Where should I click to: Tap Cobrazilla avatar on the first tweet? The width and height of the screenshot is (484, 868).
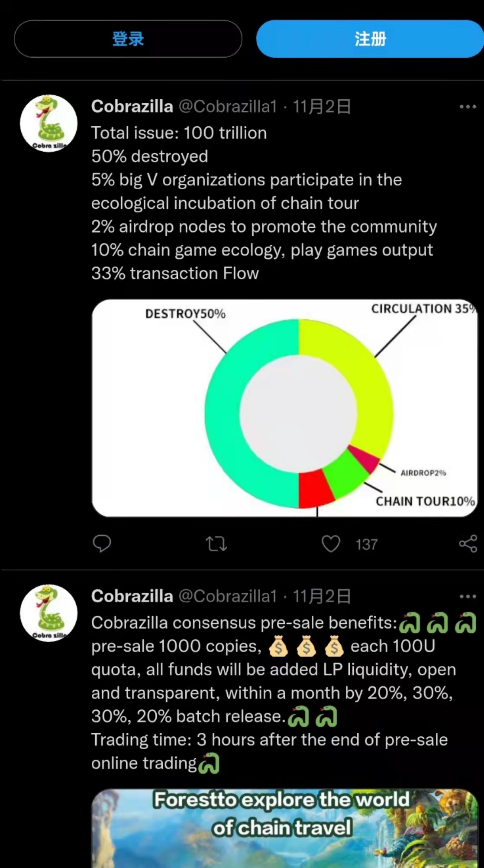[x=49, y=124]
